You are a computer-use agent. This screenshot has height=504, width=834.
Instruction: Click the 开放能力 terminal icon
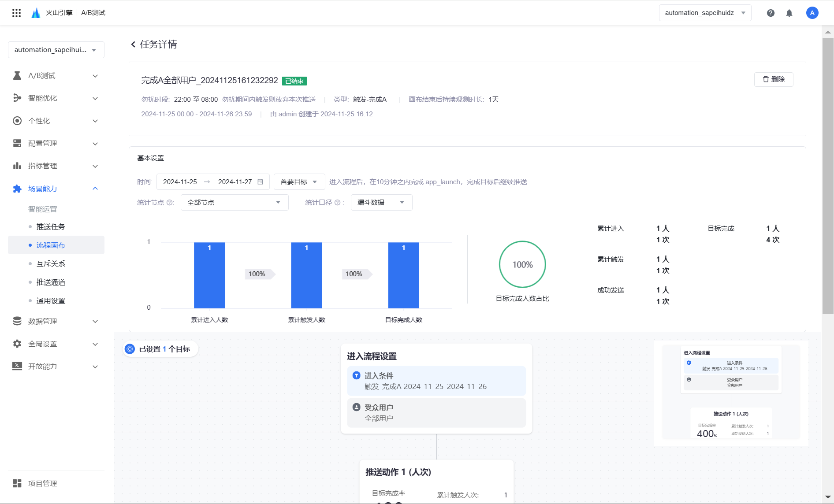pos(17,366)
